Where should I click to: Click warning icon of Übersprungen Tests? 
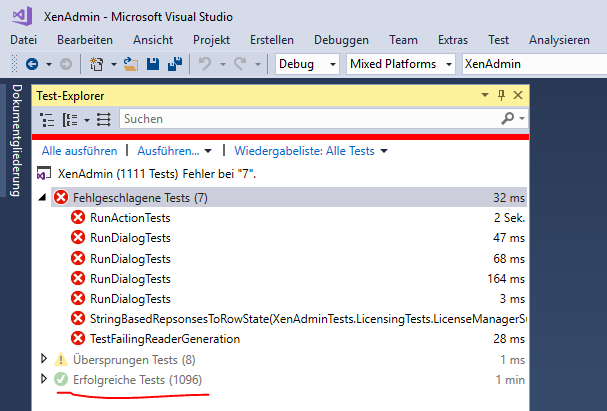(x=61, y=360)
